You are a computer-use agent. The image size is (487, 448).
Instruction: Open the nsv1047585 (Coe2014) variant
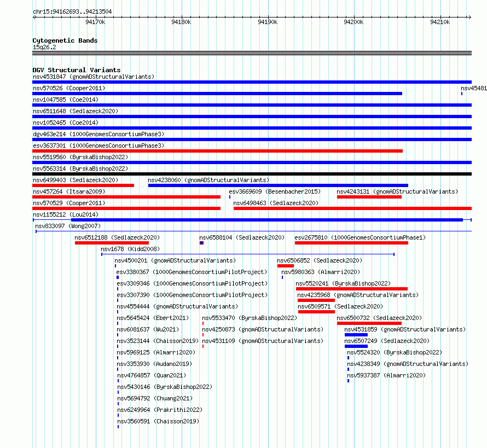66,100
